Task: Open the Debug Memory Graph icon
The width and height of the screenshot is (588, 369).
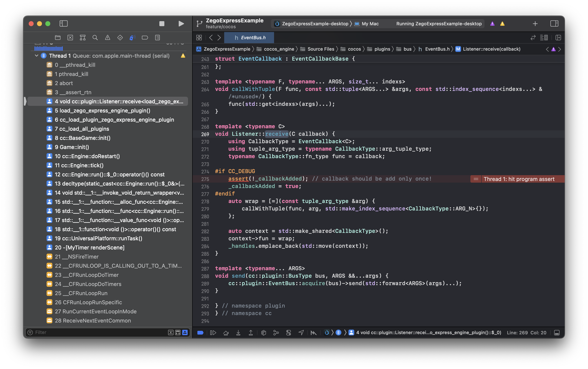Action: click(276, 332)
